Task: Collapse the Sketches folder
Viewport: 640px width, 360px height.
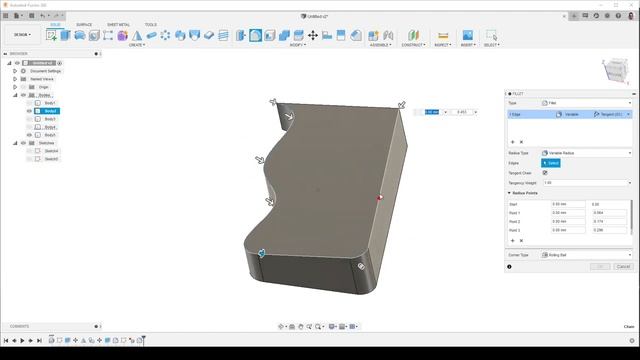Action: [15, 143]
